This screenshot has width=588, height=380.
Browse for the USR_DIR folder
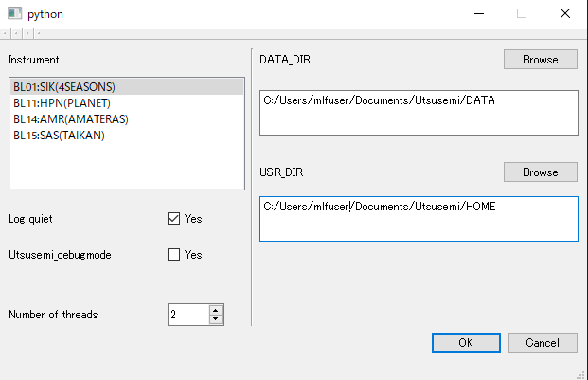[540, 172]
